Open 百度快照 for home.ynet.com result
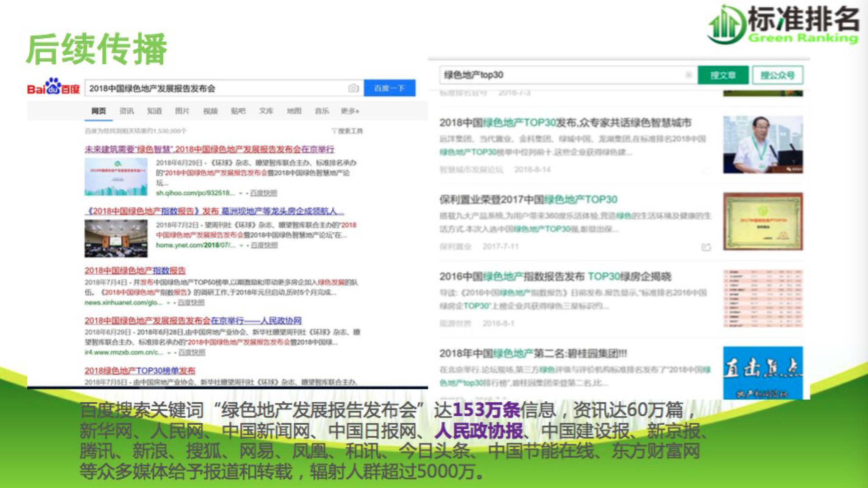Viewport: 868px width, 488px height. (x=264, y=245)
